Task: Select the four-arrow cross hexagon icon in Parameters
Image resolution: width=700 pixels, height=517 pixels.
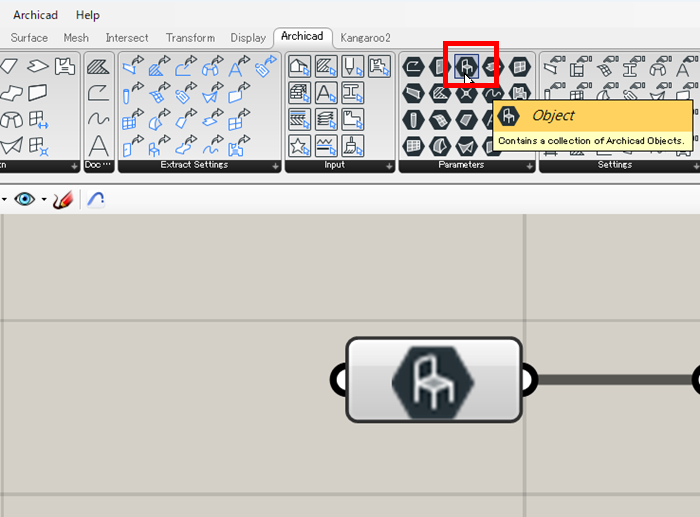Action: (x=467, y=93)
